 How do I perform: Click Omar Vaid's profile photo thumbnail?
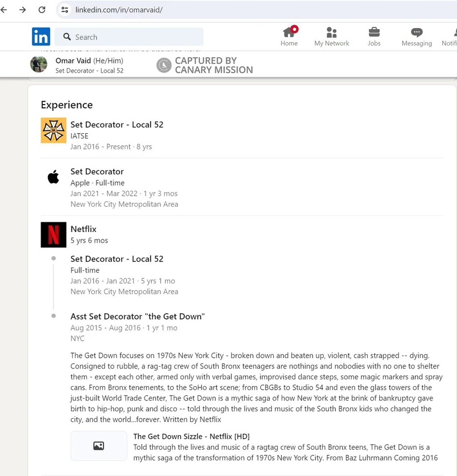38,65
